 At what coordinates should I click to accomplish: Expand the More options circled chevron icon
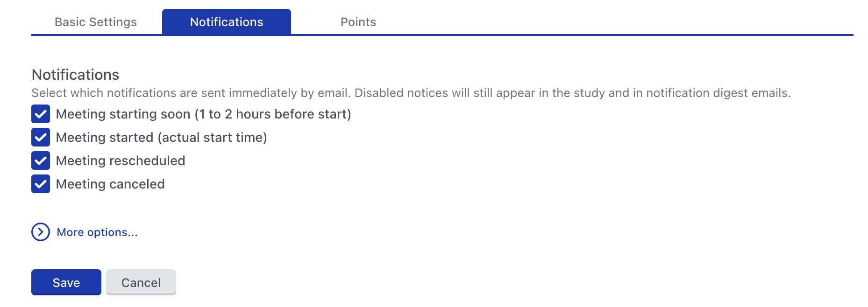click(41, 232)
